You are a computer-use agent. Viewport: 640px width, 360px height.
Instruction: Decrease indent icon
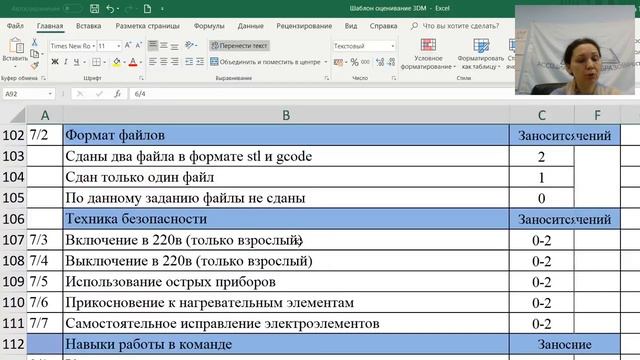[x=189, y=62]
